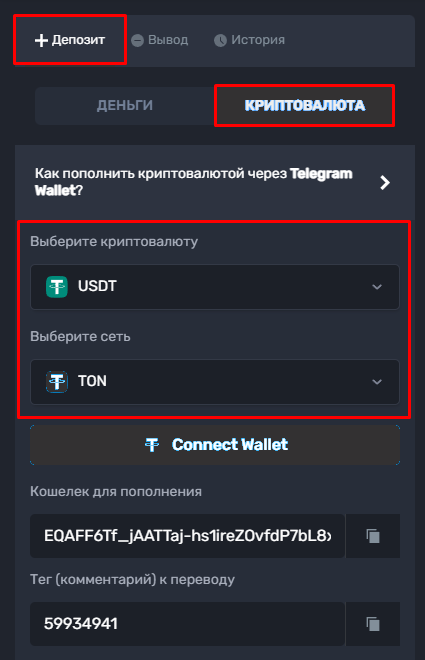
Task: Copy the deposit wallet address
Action: click(373, 536)
